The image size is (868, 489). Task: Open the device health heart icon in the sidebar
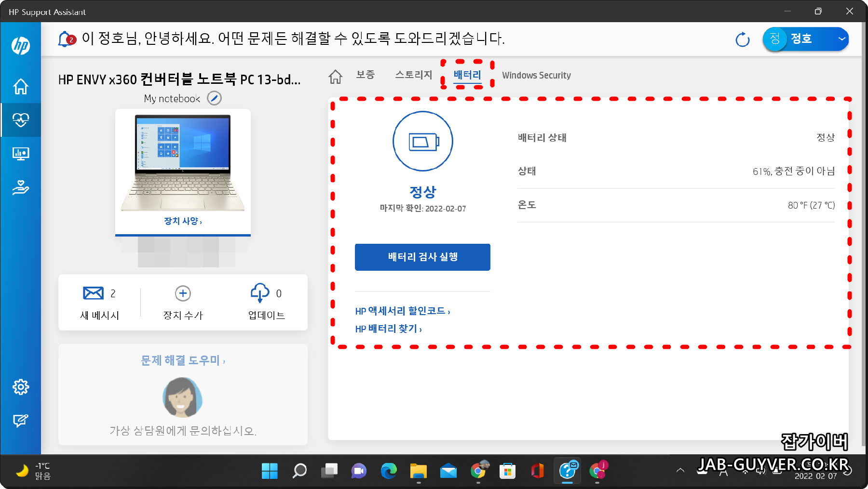point(21,120)
